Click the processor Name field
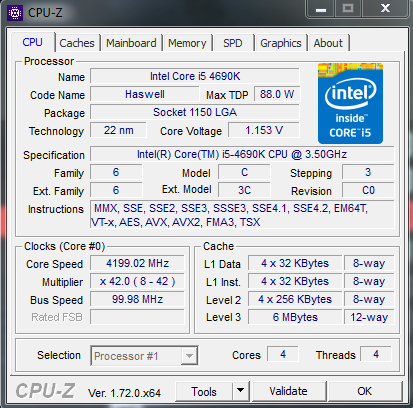 click(195, 76)
